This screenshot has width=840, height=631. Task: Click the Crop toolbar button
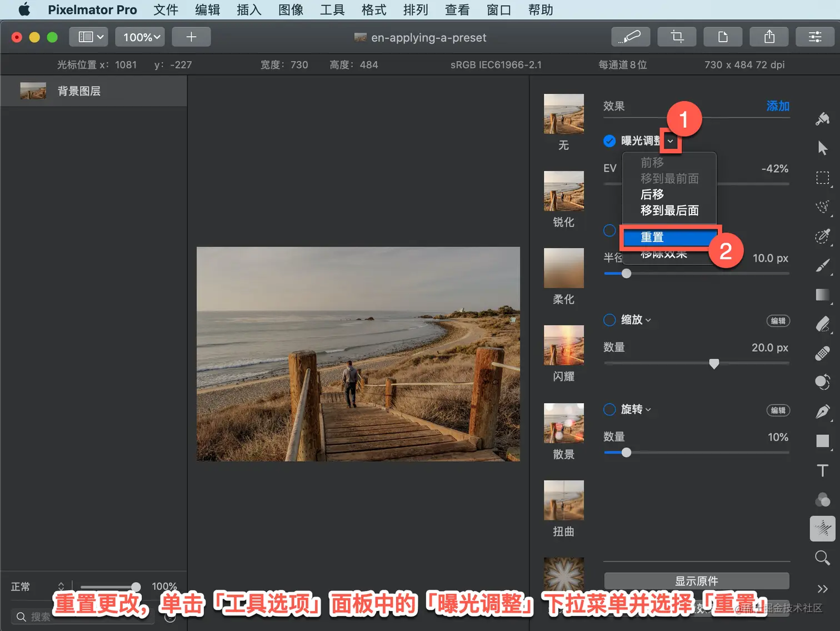click(677, 37)
